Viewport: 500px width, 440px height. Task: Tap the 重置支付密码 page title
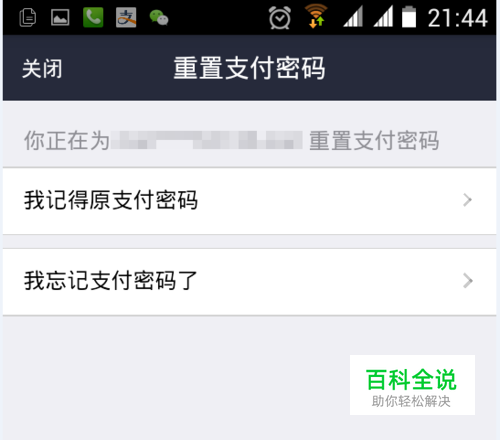pyautogui.click(x=249, y=68)
